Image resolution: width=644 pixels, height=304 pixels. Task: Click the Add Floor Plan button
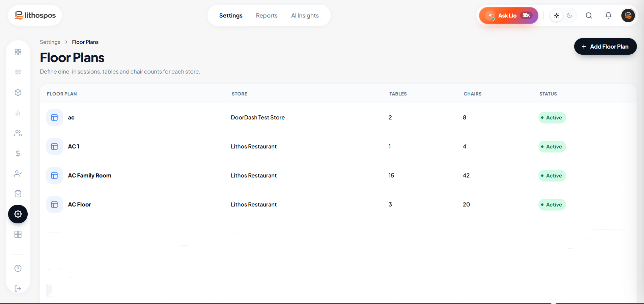(605, 47)
